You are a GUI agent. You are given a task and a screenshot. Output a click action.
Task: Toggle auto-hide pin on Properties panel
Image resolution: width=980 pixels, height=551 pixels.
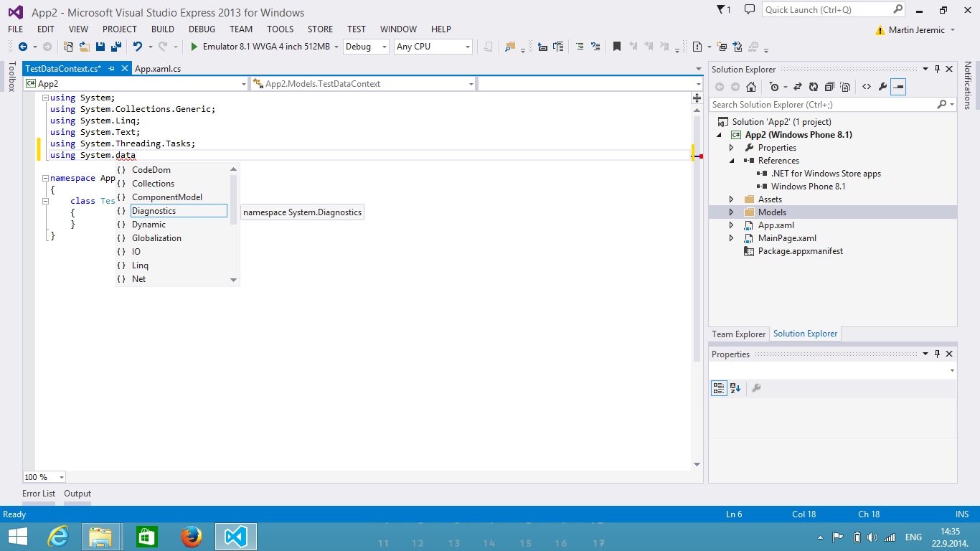937,354
